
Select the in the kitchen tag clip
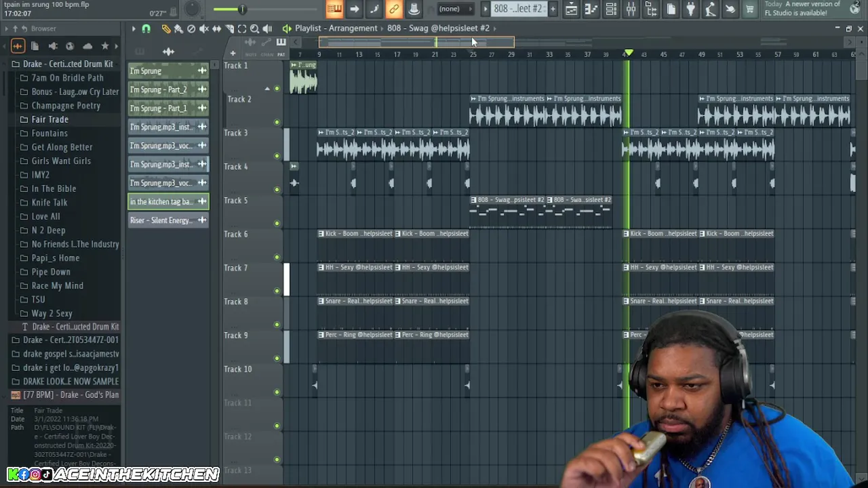pos(168,201)
